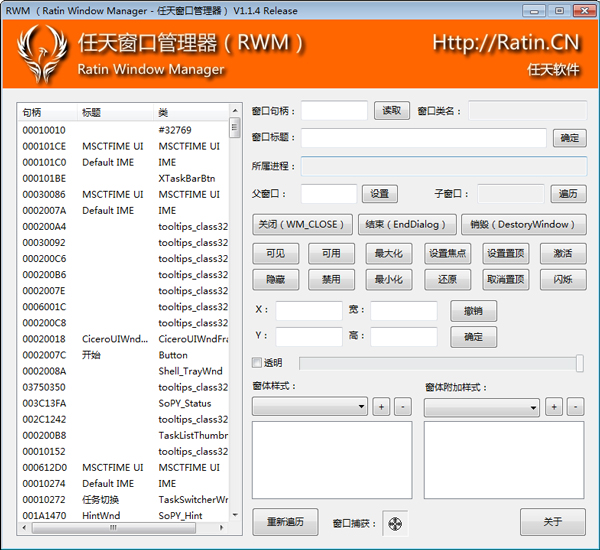Click the Http://Ratin.CN banner link

tap(506, 42)
